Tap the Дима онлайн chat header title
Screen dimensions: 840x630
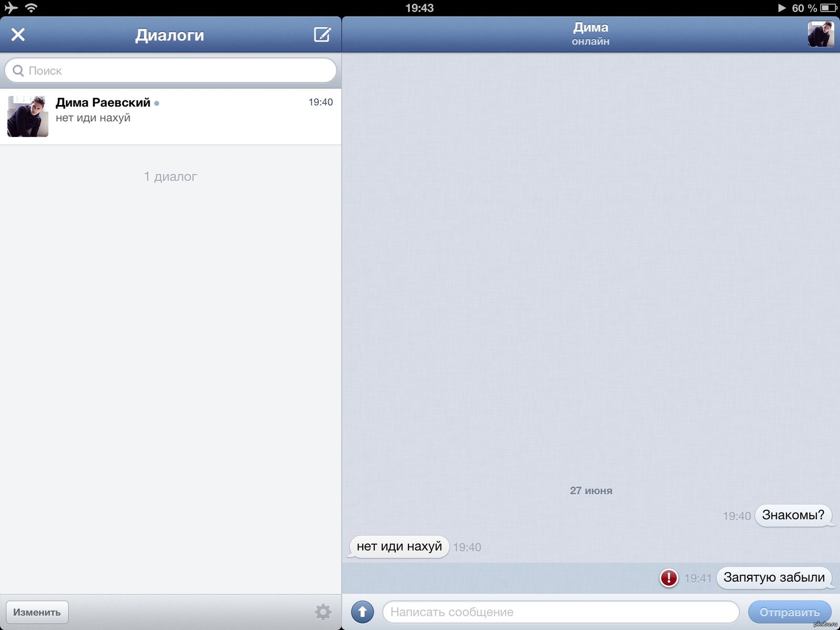(591, 34)
